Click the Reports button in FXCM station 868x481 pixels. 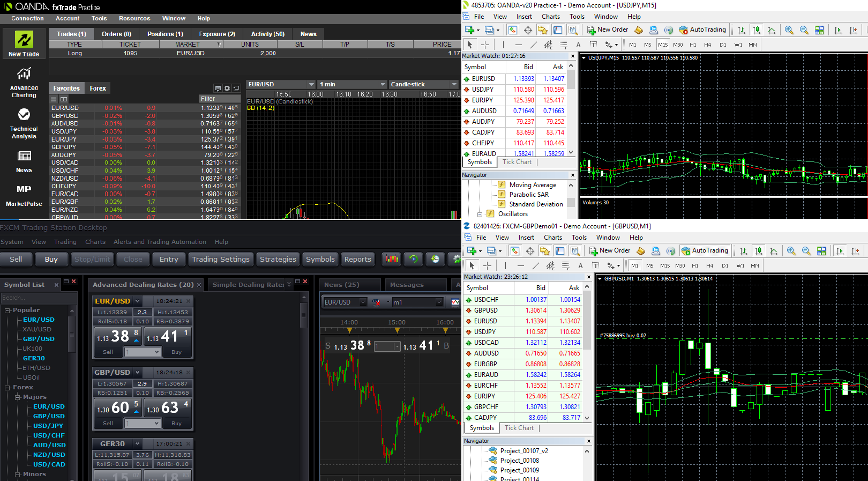click(x=357, y=259)
